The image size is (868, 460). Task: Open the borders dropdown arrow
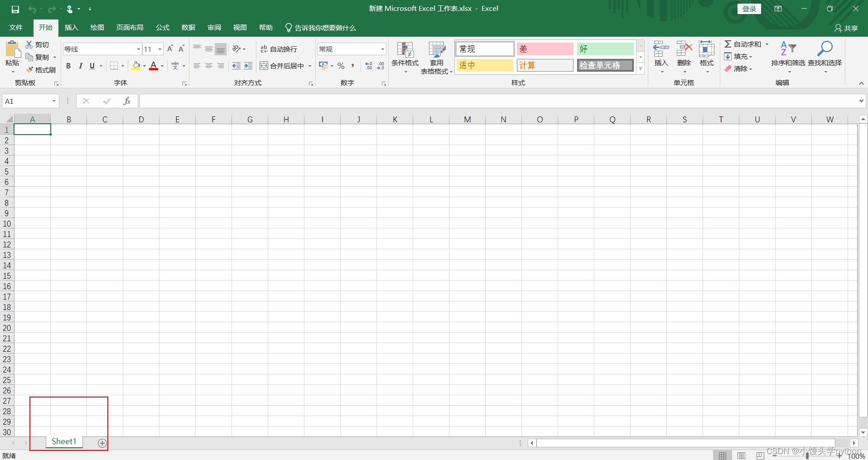(x=123, y=66)
